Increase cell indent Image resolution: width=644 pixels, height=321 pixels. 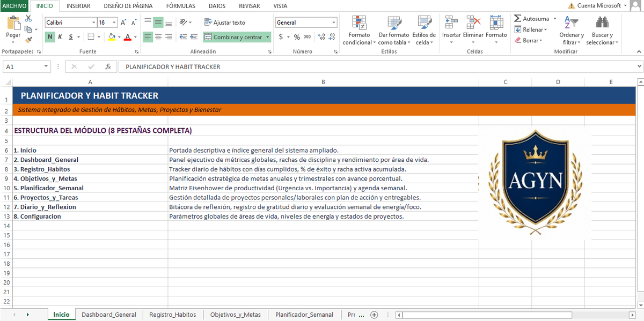tap(193, 37)
